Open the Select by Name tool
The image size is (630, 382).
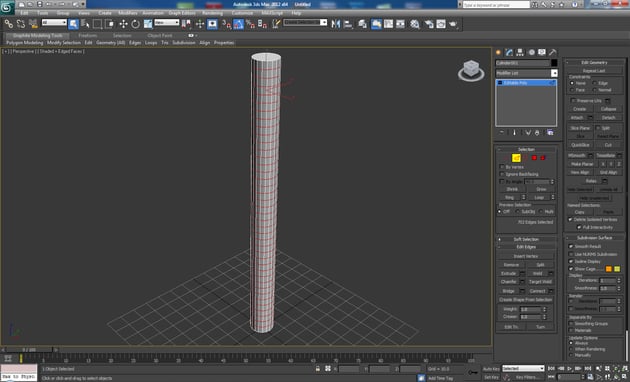click(85, 24)
